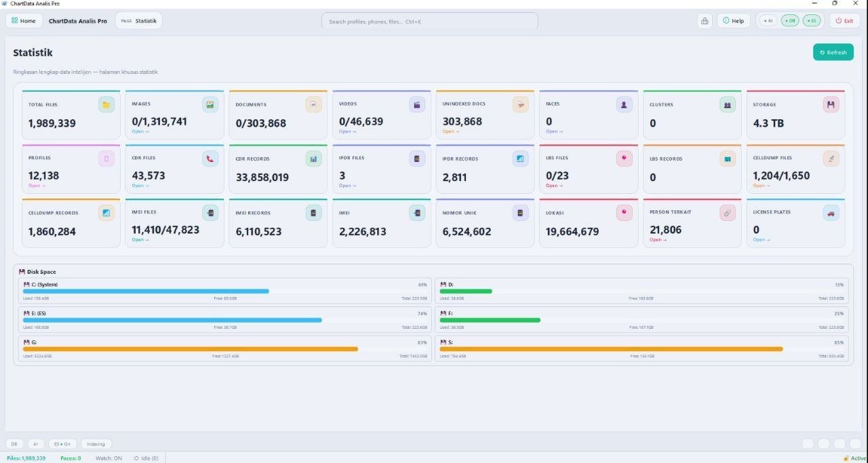Image resolution: width=868 pixels, height=463 pixels.
Task: Open the Profiles card link
Action: 37,186
